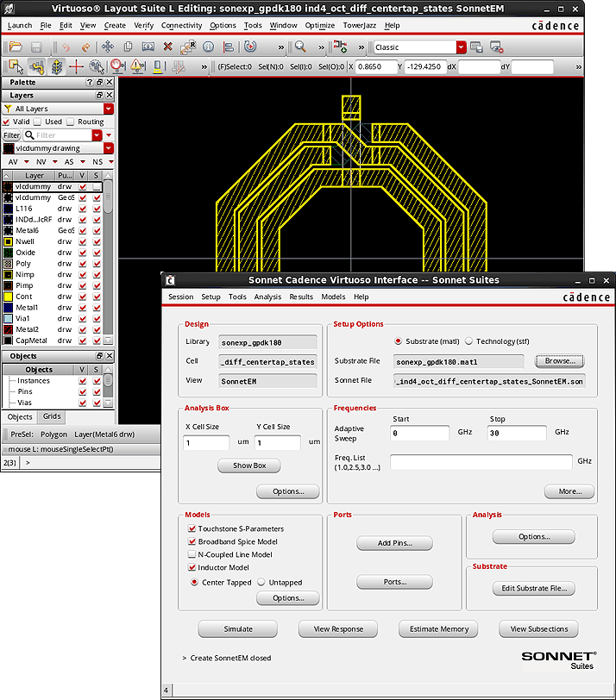Screen dimensions: 616x700
Task: Click the Redo arrow icon
Action: tap(85, 47)
